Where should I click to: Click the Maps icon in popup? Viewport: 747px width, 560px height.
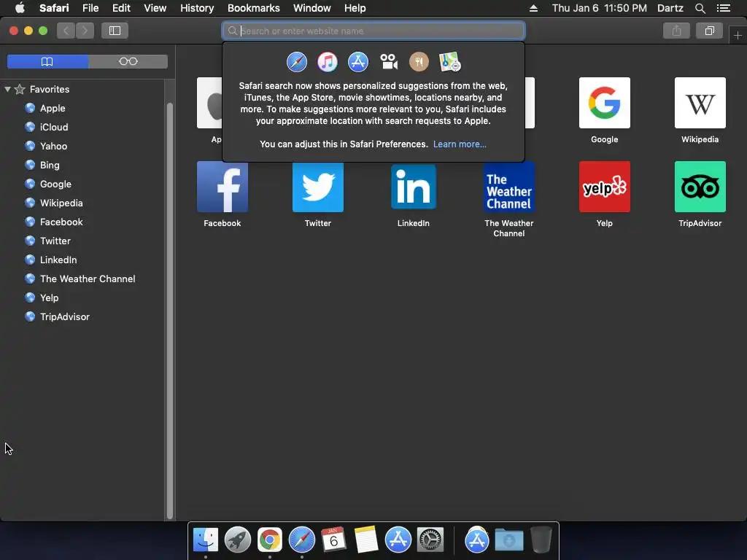[x=449, y=62]
